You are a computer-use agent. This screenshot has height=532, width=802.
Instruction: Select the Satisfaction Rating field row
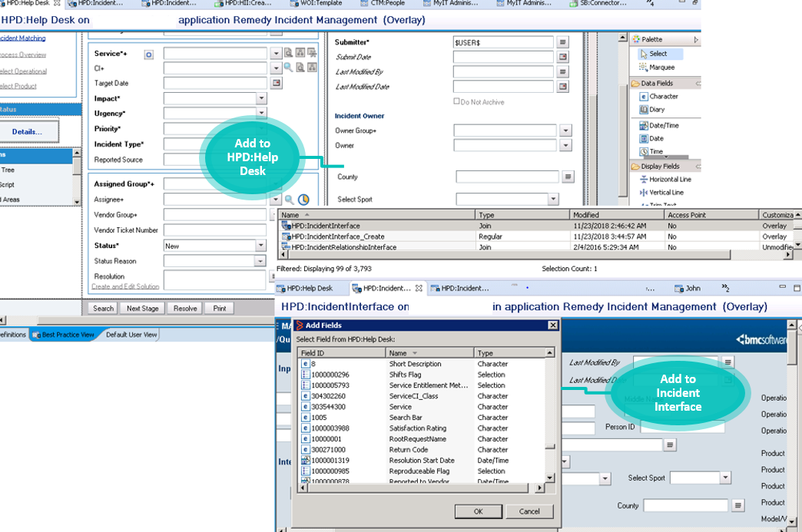[x=423, y=428]
